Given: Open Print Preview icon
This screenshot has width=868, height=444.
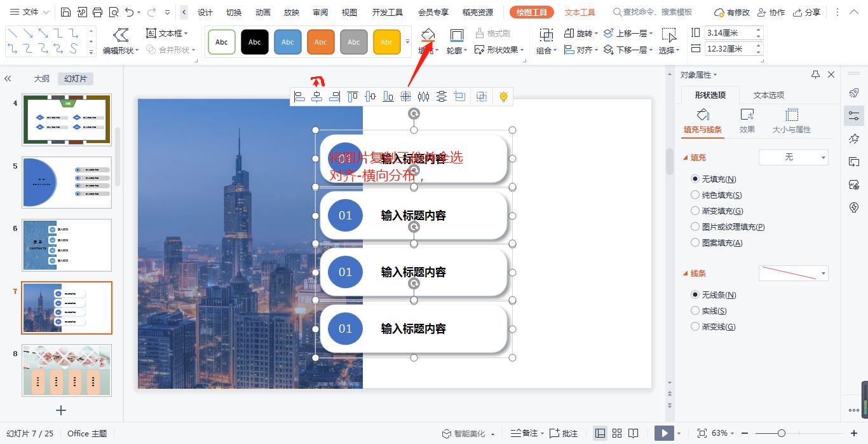Looking at the screenshot, I should pos(113,12).
